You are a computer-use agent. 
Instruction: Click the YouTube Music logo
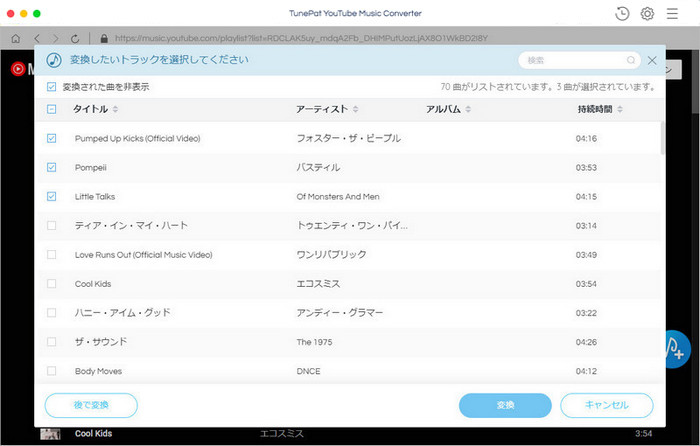18,69
